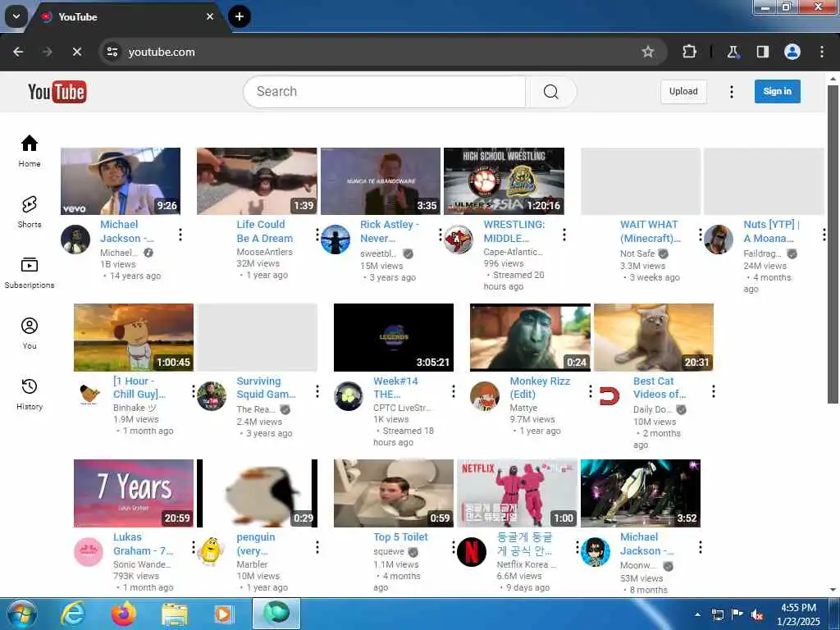
Task: Open Nuts [YTP] A Moana video title
Action: pos(771,231)
